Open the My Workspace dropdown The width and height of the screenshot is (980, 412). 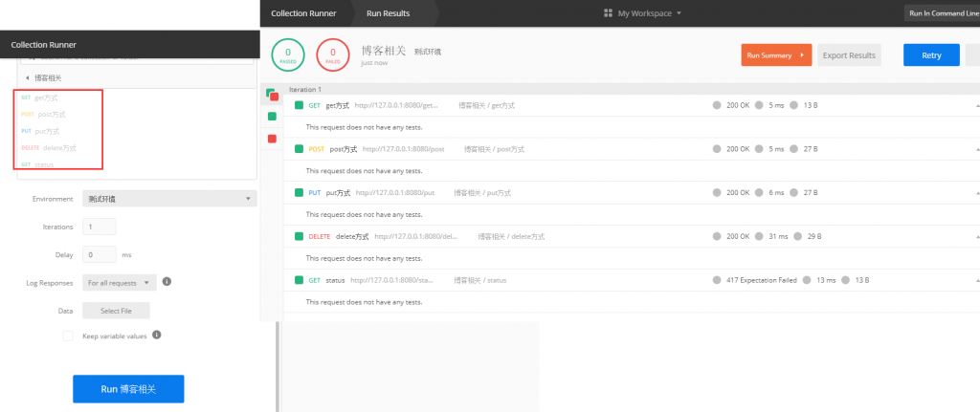click(642, 13)
